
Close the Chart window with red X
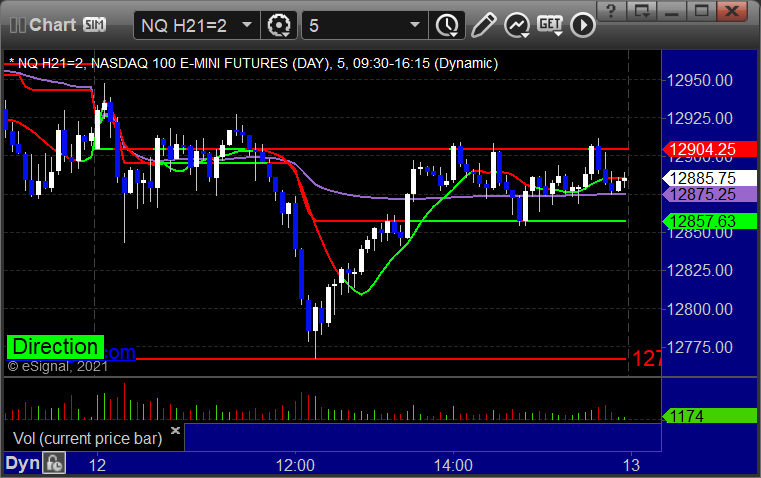pos(732,11)
